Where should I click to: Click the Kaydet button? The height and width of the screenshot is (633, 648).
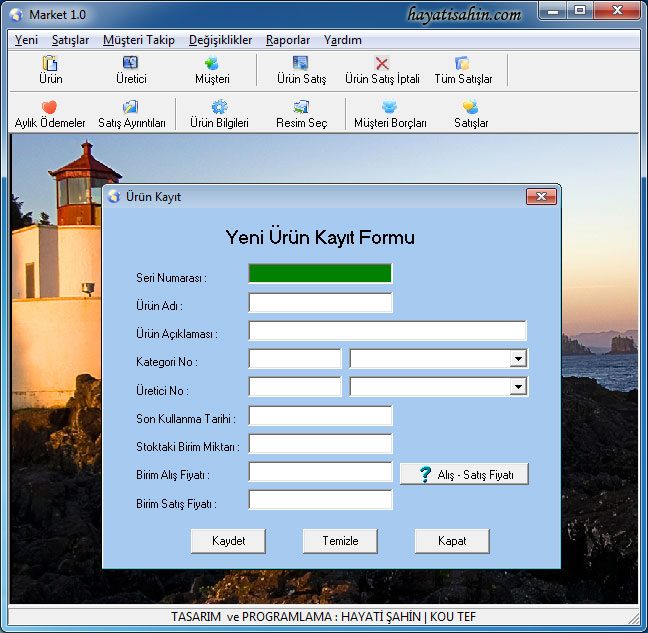coord(228,541)
